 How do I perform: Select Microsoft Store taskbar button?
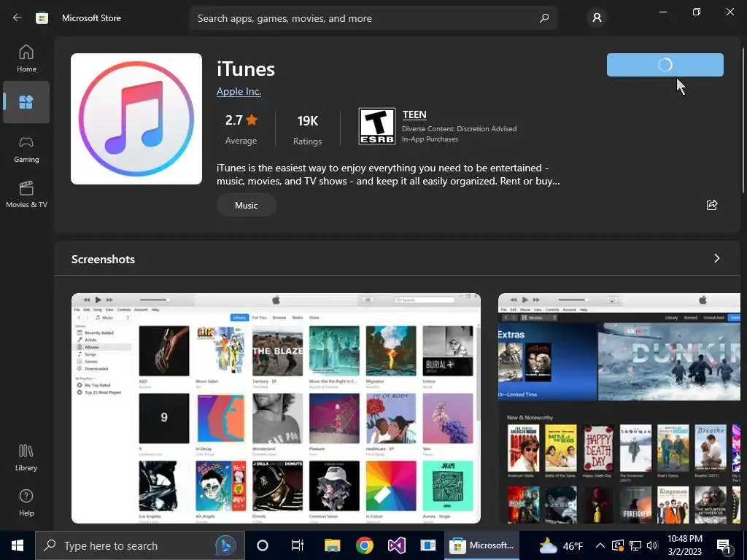tap(481, 545)
